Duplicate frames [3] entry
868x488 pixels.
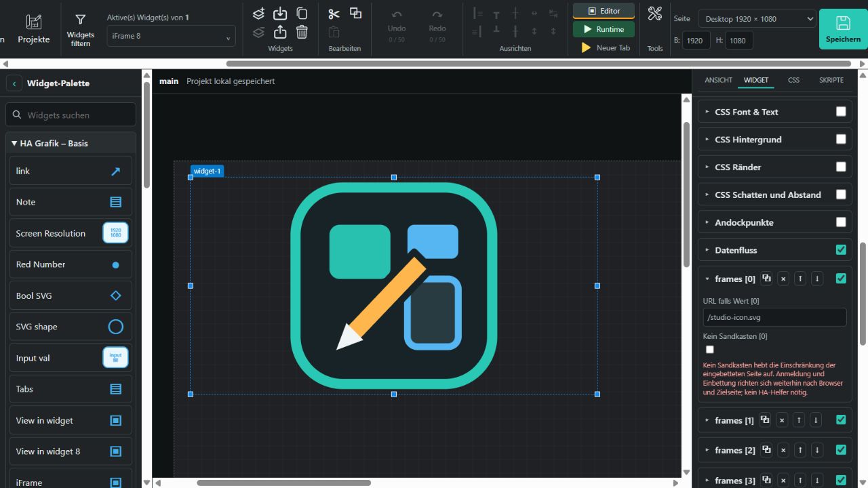click(x=766, y=480)
